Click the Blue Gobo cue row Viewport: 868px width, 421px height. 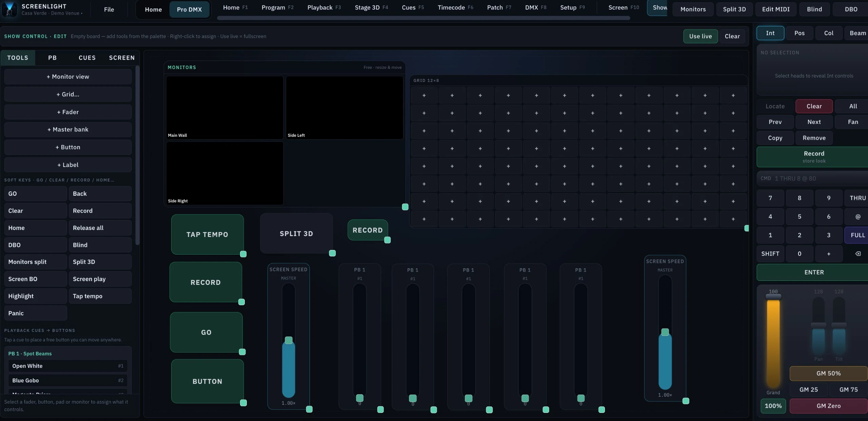pos(68,380)
